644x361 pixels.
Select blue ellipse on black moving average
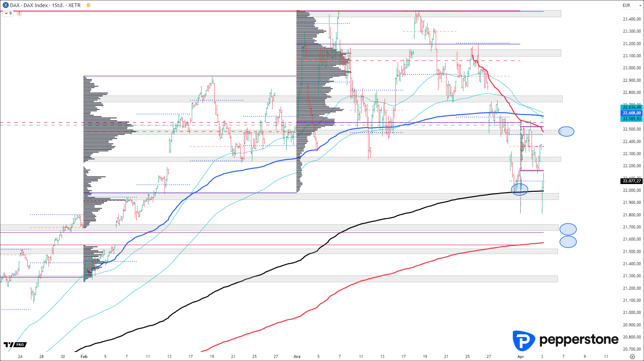(x=520, y=189)
